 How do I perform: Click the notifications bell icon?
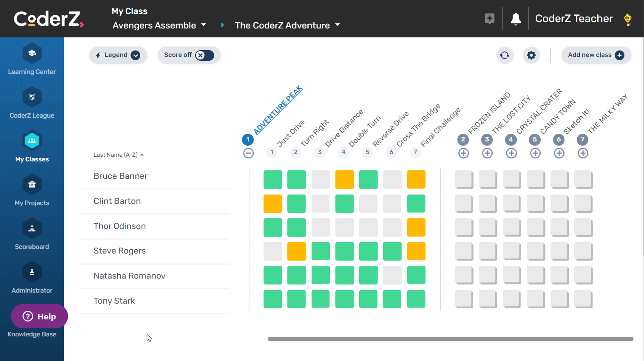click(x=516, y=19)
